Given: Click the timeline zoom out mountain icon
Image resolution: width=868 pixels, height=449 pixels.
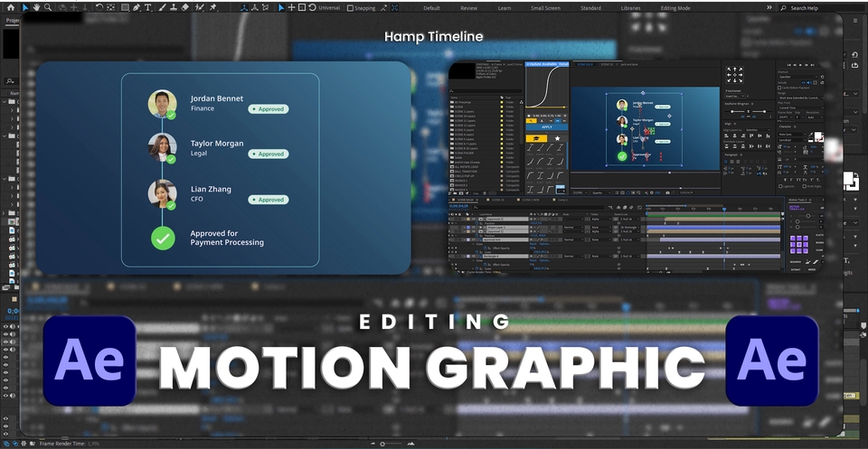Looking at the screenshot, I should pos(373,444).
